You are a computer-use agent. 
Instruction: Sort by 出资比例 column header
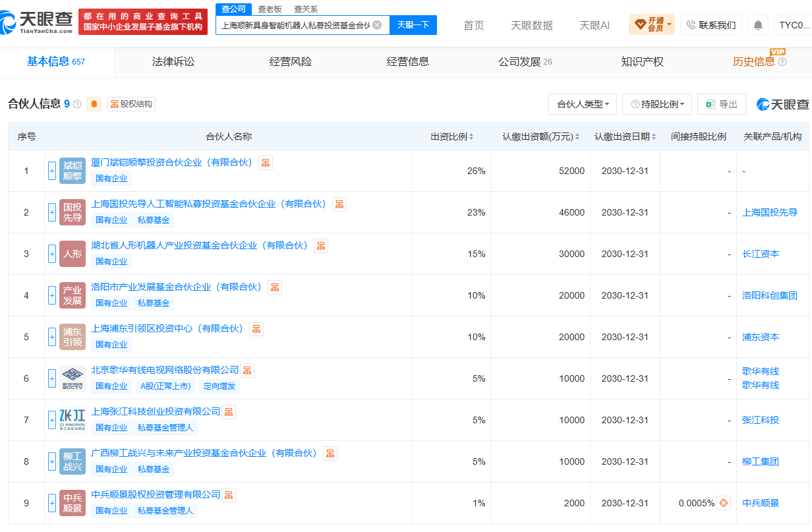pyautogui.click(x=451, y=136)
